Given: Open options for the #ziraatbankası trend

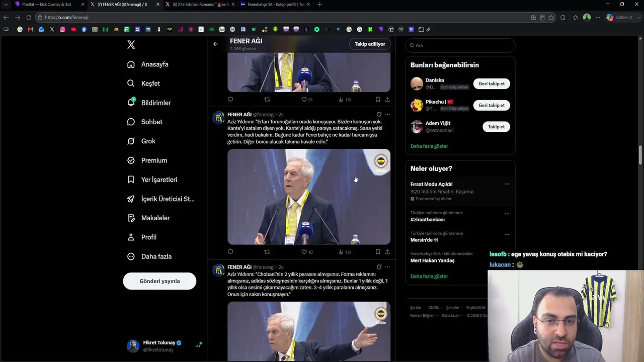Looking at the screenshot, I should click(x=507, y=214).
